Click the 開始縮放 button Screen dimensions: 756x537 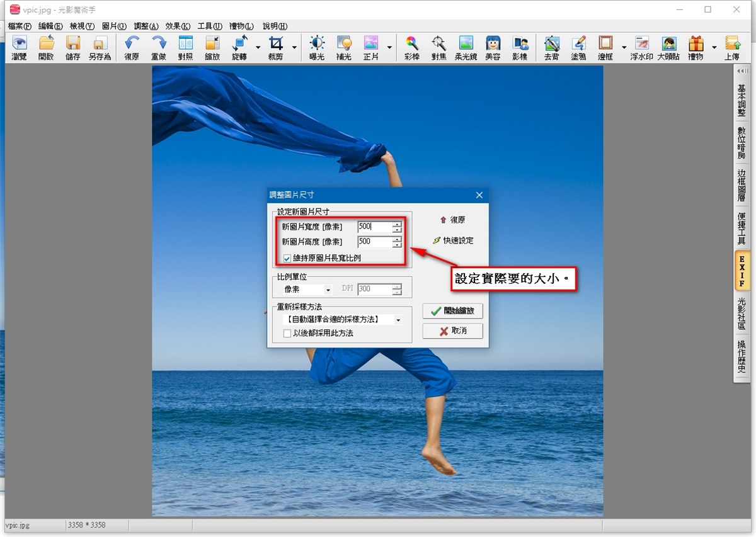pos(452,311)
